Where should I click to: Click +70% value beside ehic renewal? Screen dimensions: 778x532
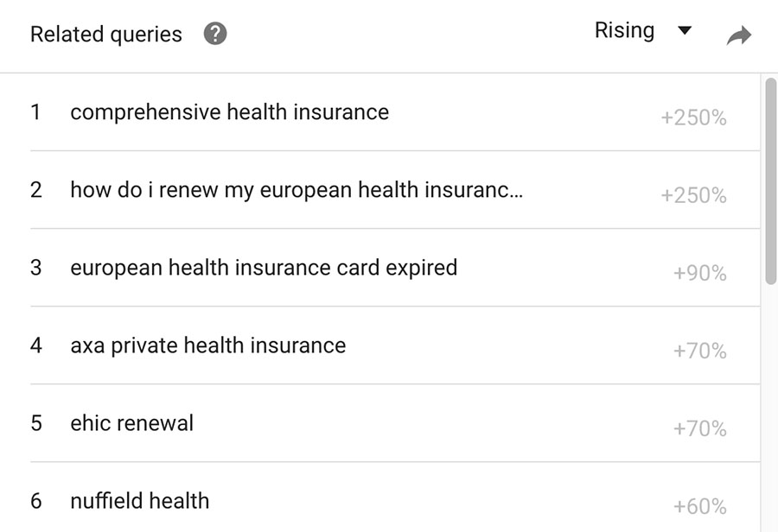[700, 429]
